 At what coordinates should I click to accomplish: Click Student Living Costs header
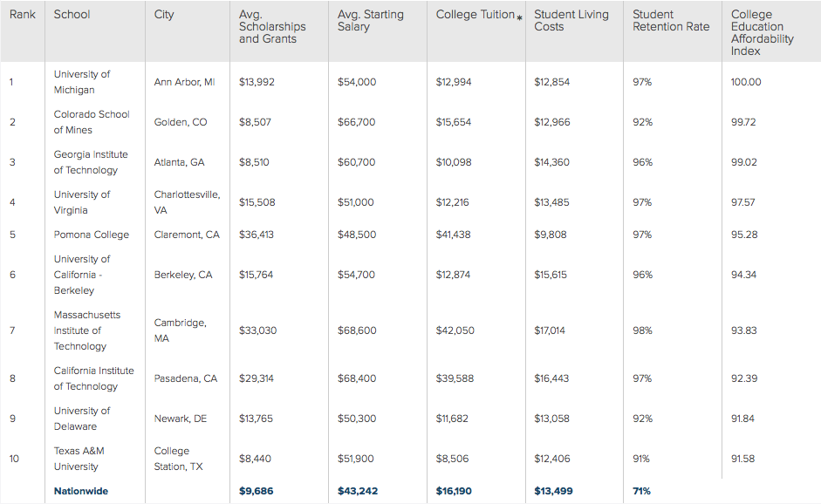click(571, 20)
